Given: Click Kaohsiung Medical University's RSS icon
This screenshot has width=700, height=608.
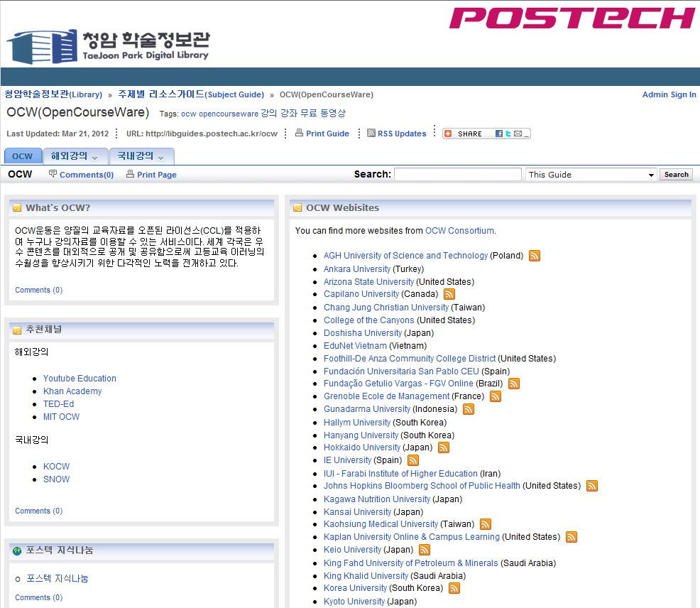Looking at the screenshot, I should 486,524.
